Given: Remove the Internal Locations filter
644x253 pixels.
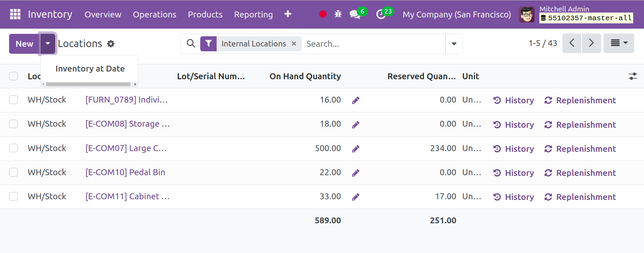Looking at the screenshot, I should click(294, 44).
